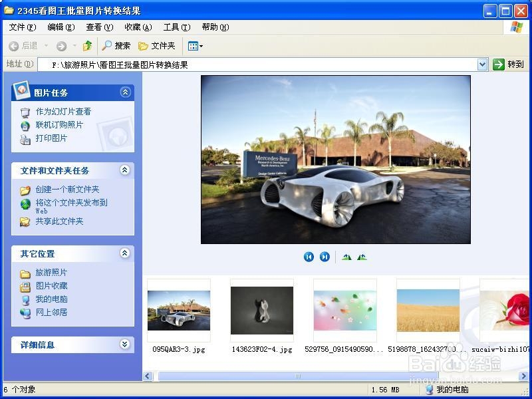This screenshot has height=399, width=532.
Task: Open the address bar dropdown list
Action: [x=483, y=64]
